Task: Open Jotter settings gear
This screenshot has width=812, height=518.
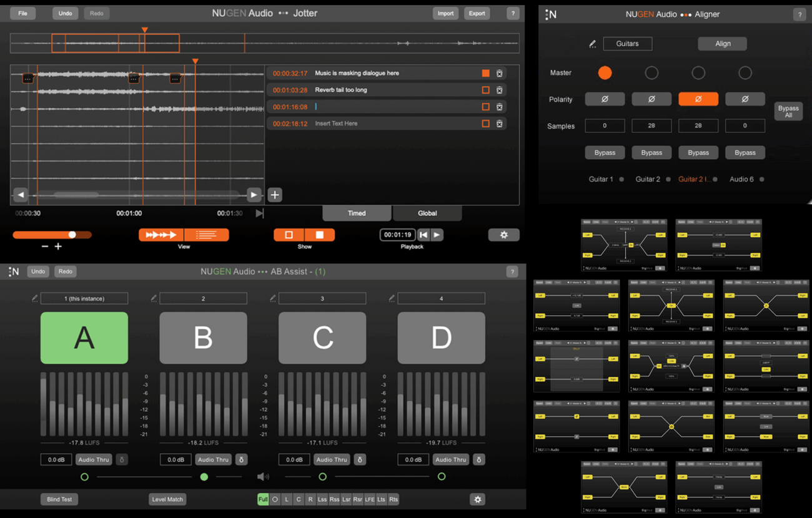Action: click(504, 235)
